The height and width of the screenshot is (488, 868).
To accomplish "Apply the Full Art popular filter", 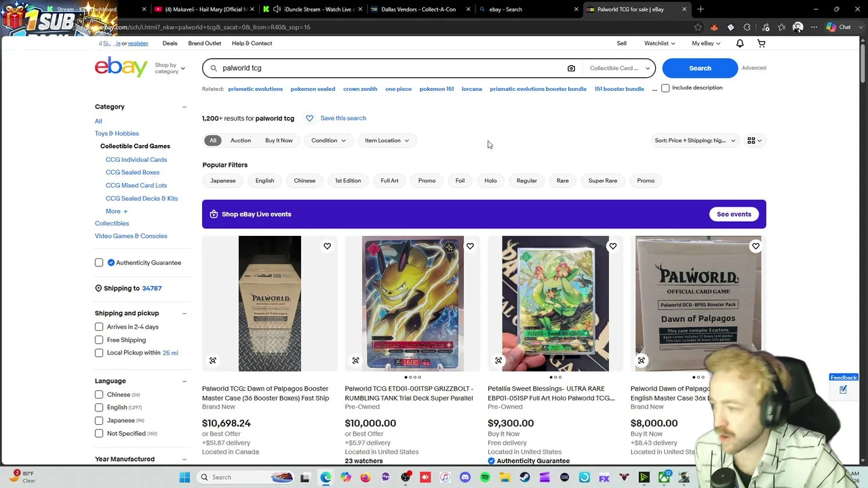I will [x=389, y=181].
